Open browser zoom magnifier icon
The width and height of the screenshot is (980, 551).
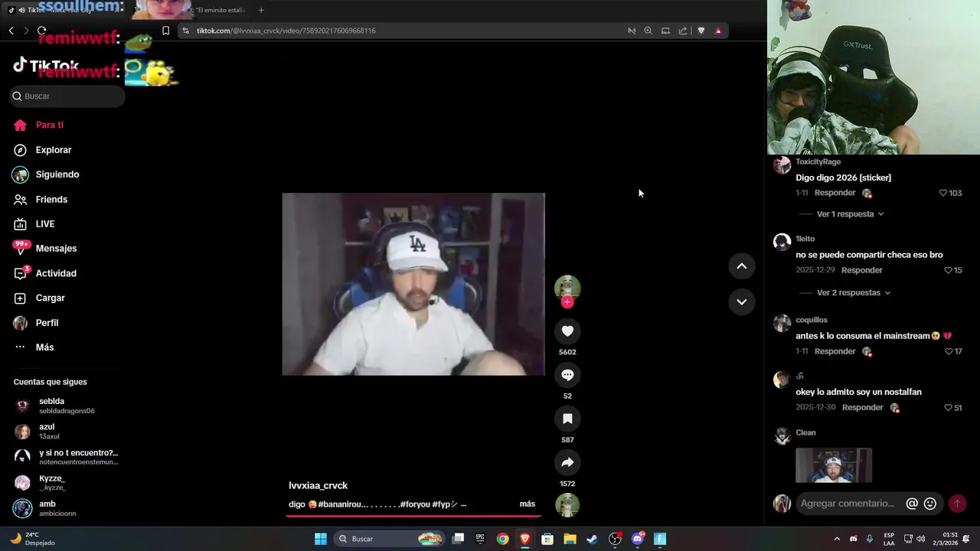(648, 31)
